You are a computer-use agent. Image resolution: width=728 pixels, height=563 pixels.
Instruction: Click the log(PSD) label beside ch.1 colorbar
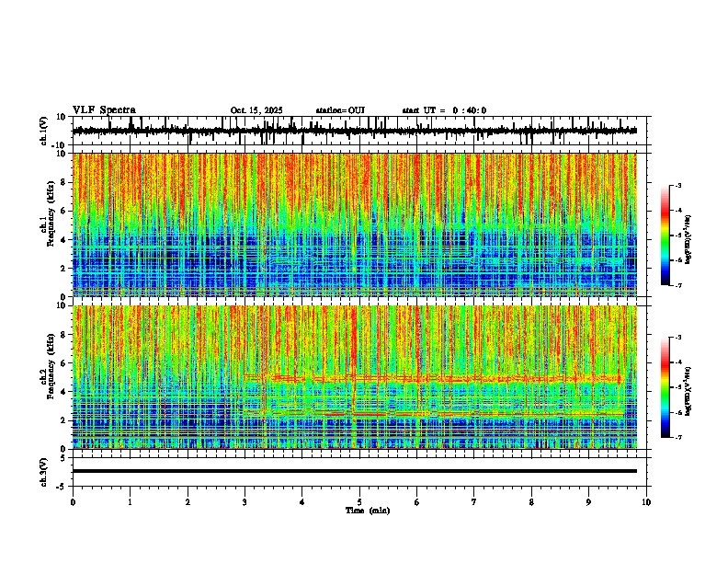point(688,239)
